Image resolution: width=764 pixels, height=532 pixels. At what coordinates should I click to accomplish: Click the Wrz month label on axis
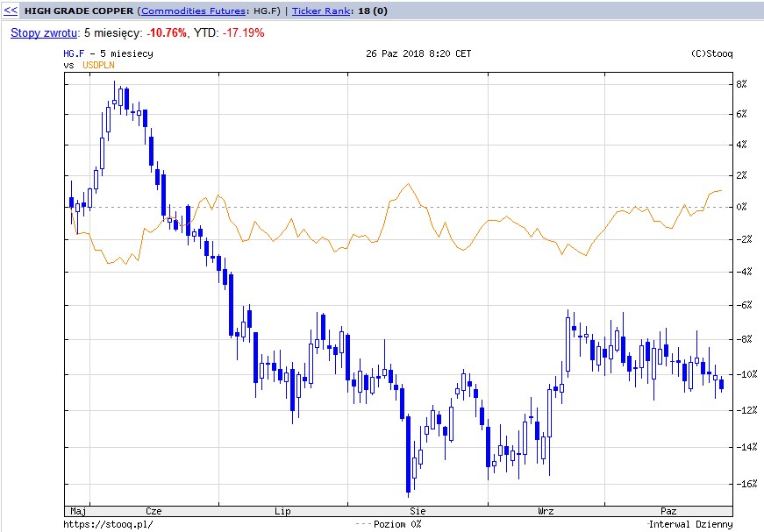(546, 511)
